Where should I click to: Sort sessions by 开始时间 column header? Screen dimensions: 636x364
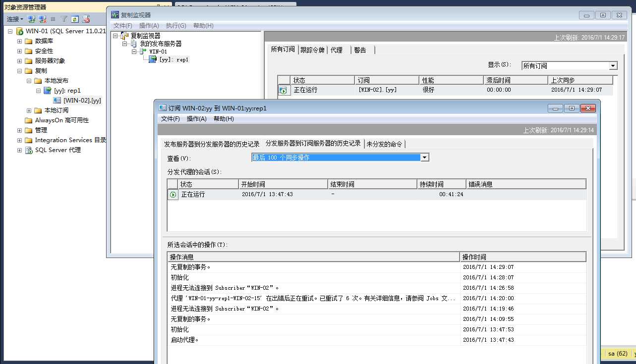[283, 184]
